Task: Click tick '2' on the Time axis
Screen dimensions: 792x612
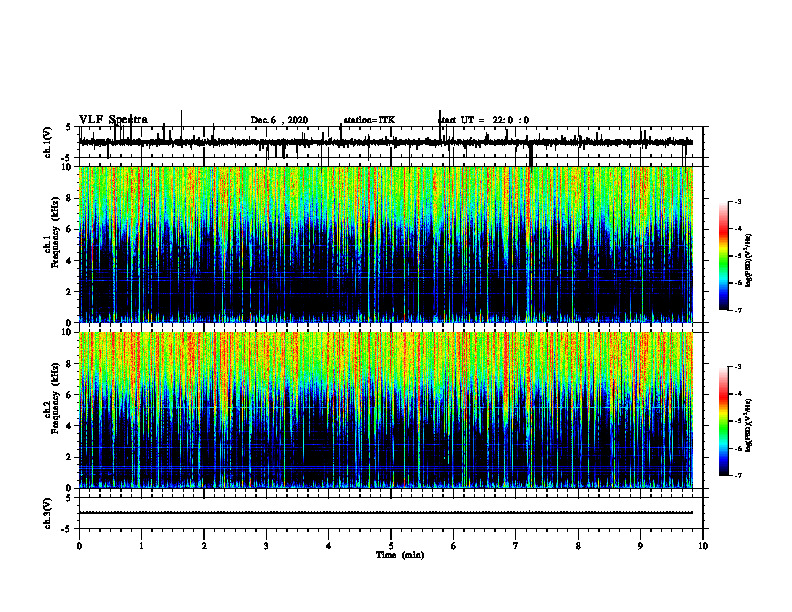Action: 204,546
